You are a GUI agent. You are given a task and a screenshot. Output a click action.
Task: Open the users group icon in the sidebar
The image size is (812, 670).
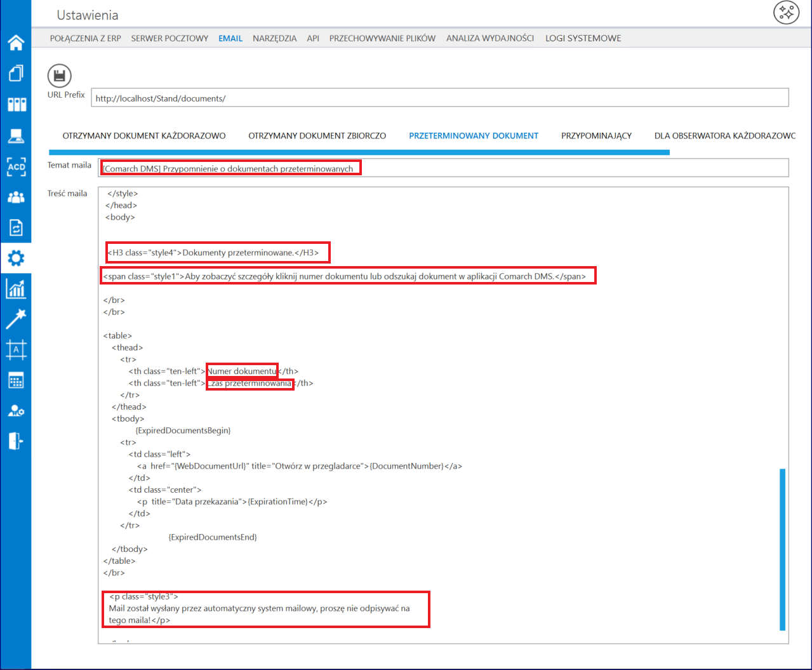[16, 197]
